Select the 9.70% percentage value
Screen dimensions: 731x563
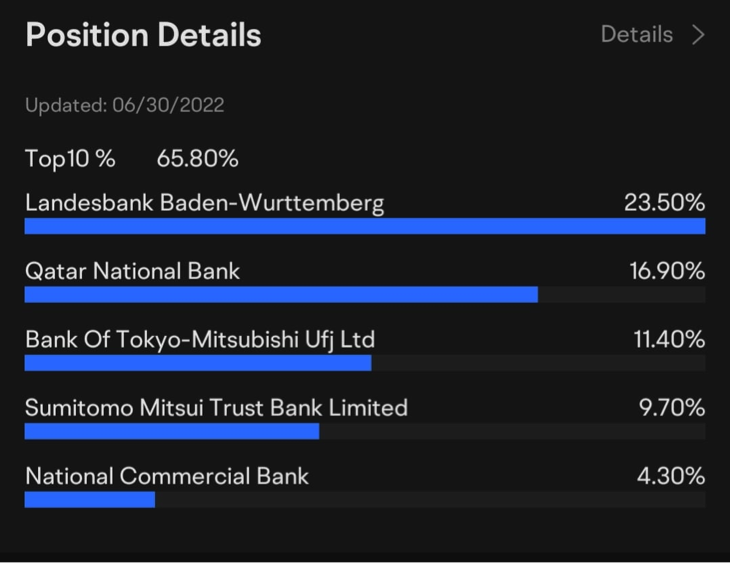tap(672, 408)
